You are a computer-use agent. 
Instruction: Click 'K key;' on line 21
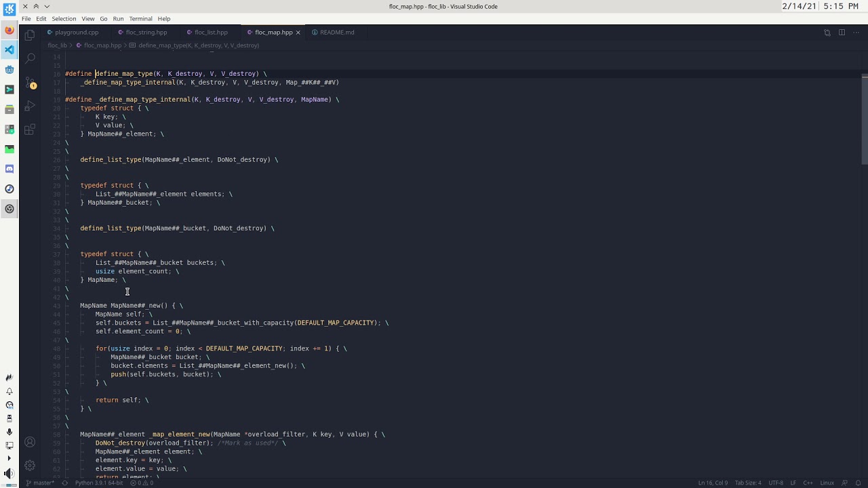pos(106,117)
